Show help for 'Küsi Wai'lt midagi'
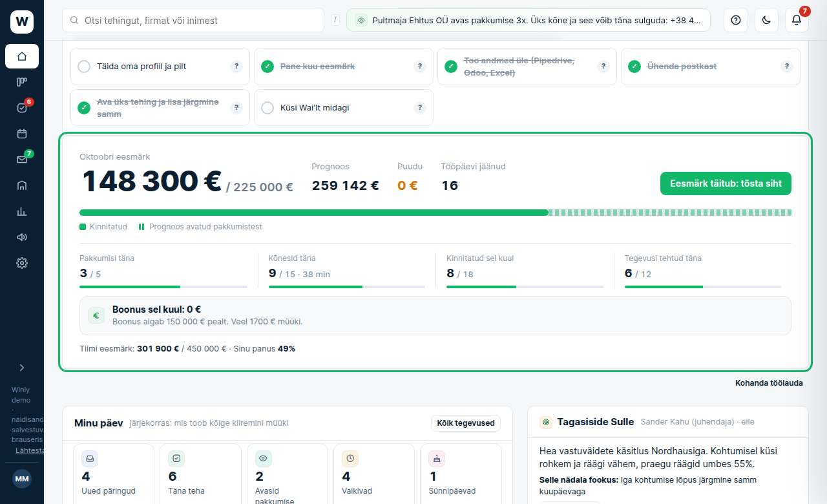The width and height of the screenshot is (827, 504). pyautogui.click(x=420, y=107)
